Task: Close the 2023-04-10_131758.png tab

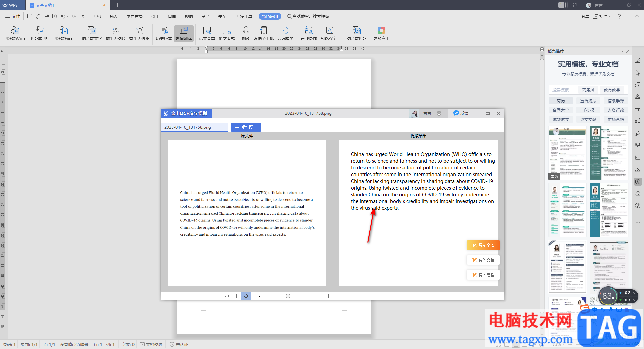Action: pyautogui.click(x=224, y=127)
